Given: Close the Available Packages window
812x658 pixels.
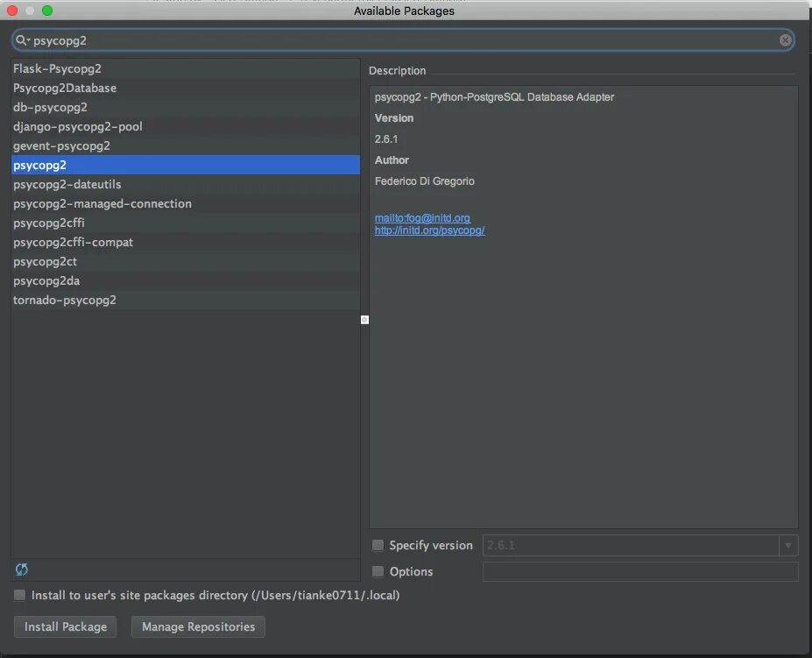Looking at the screenshot, I should 12,11.
